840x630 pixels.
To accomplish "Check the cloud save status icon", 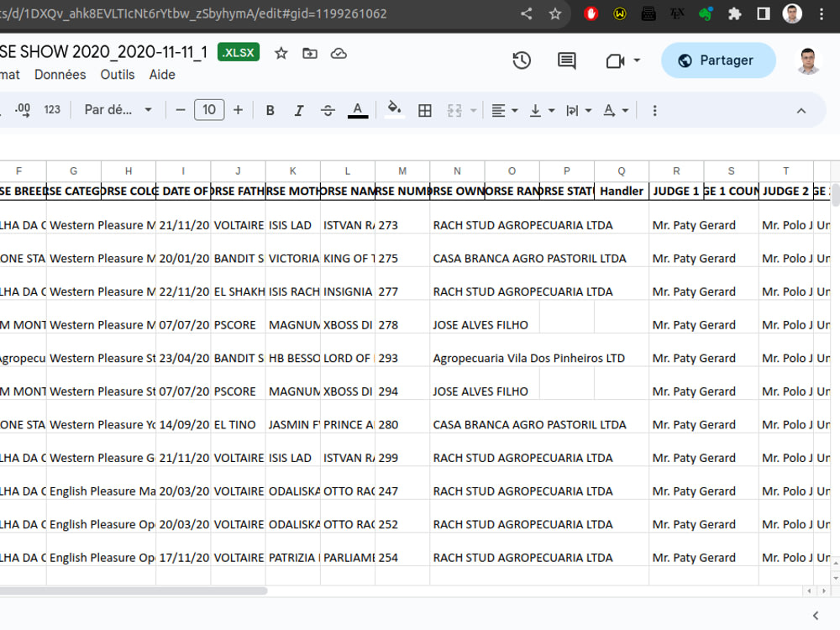I will point(339,53).
